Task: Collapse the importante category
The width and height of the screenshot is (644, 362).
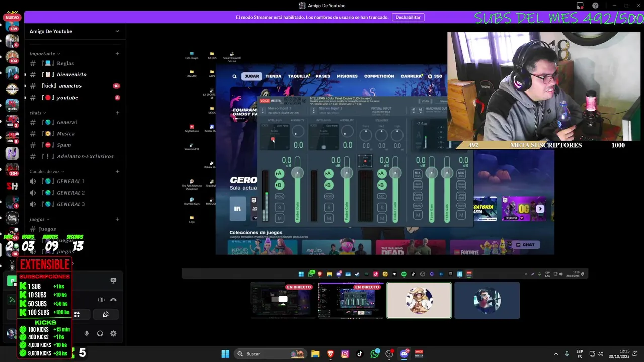Action: tap(45, 53)
